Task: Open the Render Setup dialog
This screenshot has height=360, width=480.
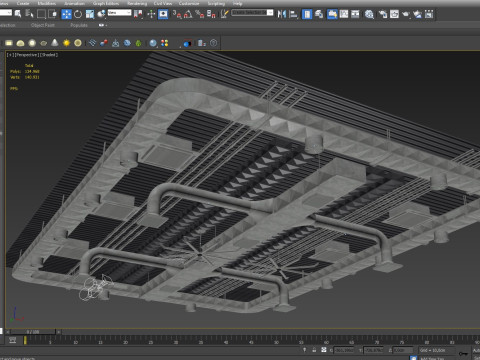Action: 383,14
